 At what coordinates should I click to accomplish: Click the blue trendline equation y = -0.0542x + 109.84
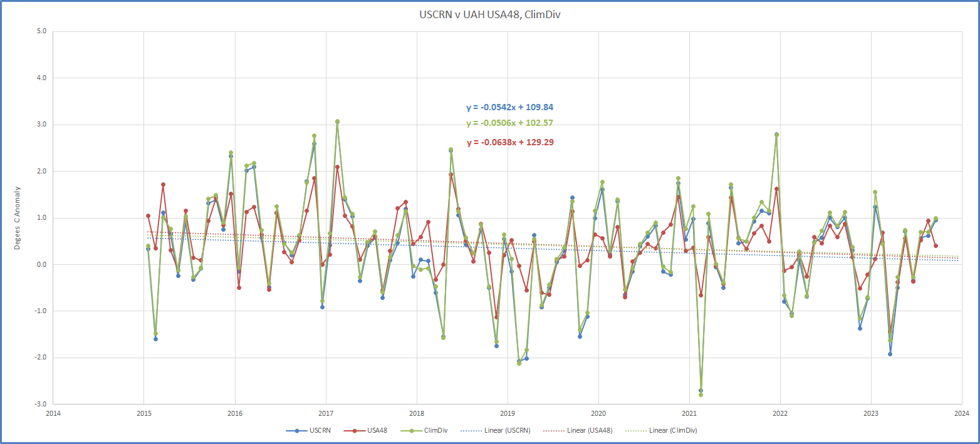(x=509, y=107)
